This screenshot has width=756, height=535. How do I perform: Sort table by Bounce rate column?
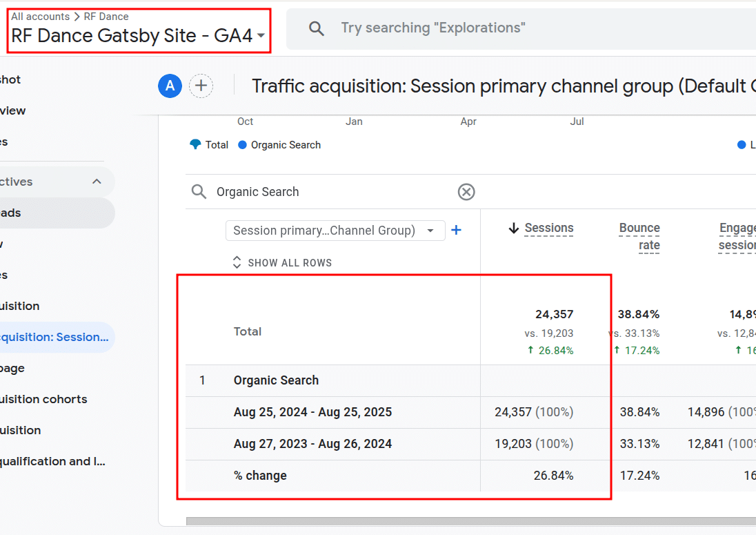639,236
